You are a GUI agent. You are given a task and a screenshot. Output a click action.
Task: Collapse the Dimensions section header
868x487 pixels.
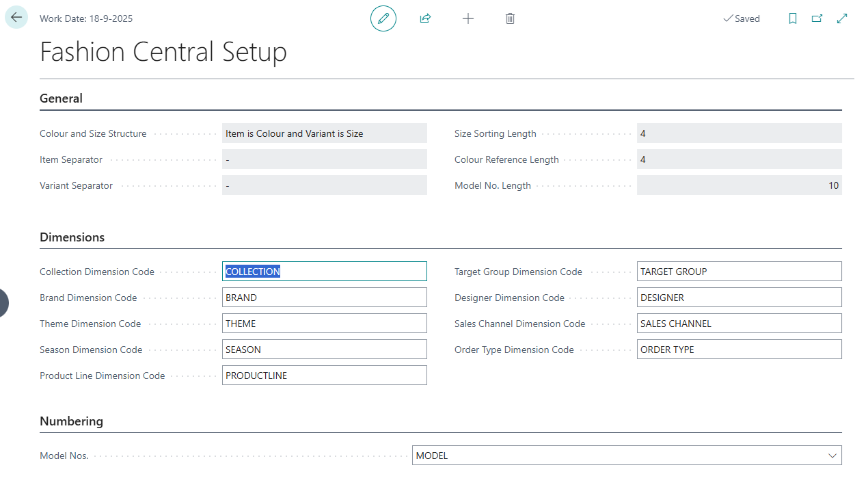(72, 237)
